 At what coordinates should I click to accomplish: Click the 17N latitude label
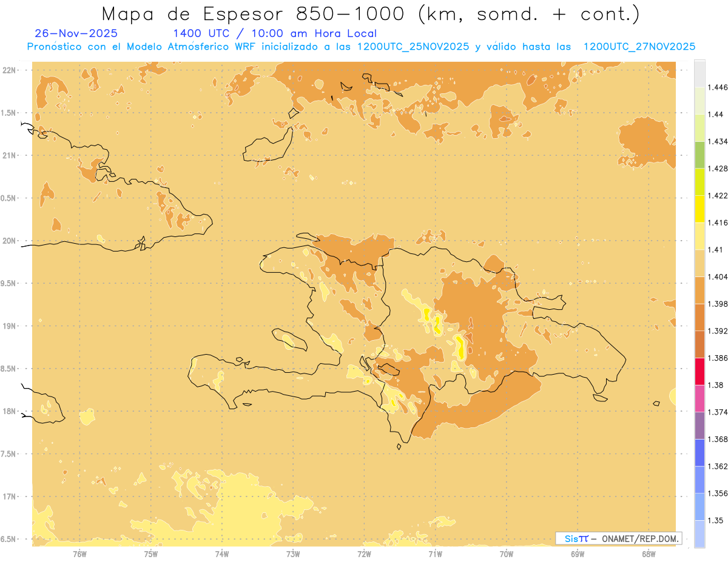tap(9, 497)
